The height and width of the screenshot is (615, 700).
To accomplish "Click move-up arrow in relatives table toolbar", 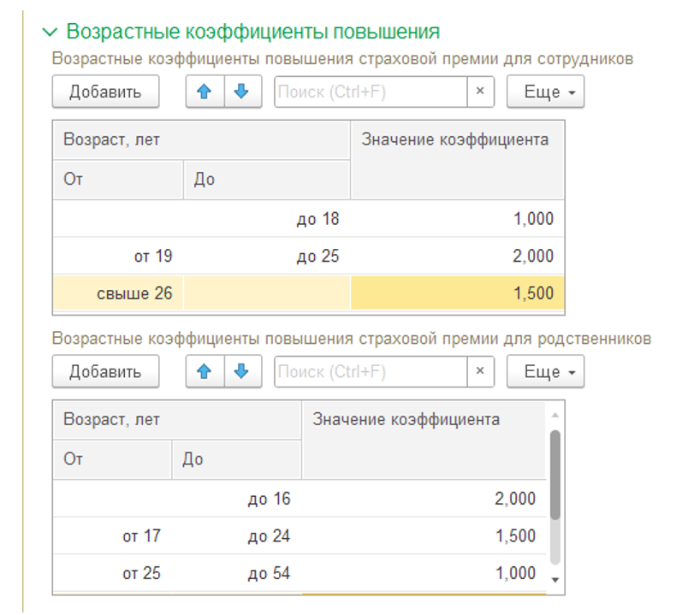I will coord(205,371).
